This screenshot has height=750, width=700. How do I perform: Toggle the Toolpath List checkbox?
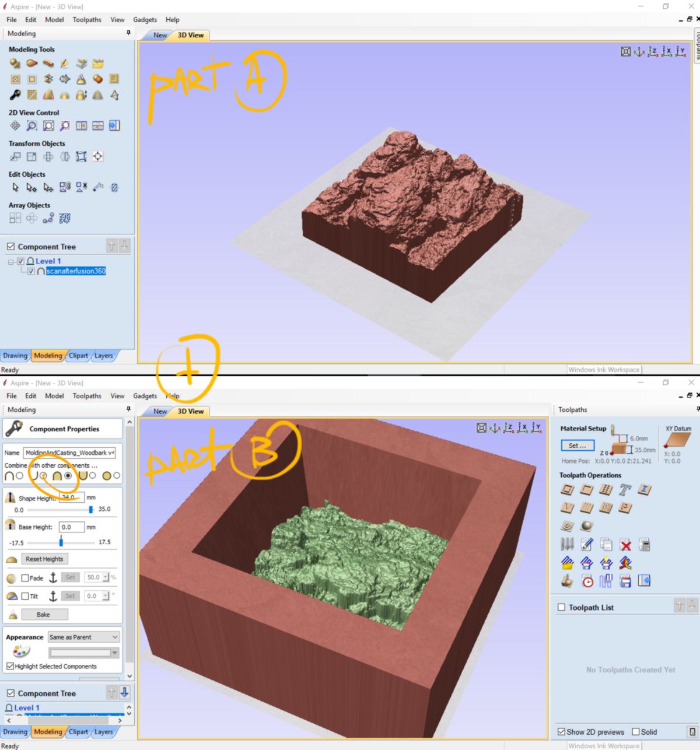(x=562, y=607)
